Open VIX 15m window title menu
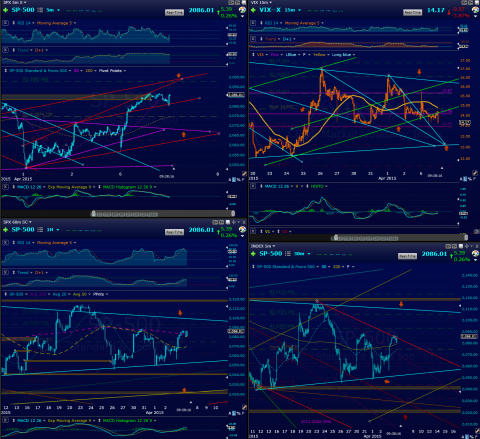The width and height of the screenshot is (480, 439). [x=262, y=2]
